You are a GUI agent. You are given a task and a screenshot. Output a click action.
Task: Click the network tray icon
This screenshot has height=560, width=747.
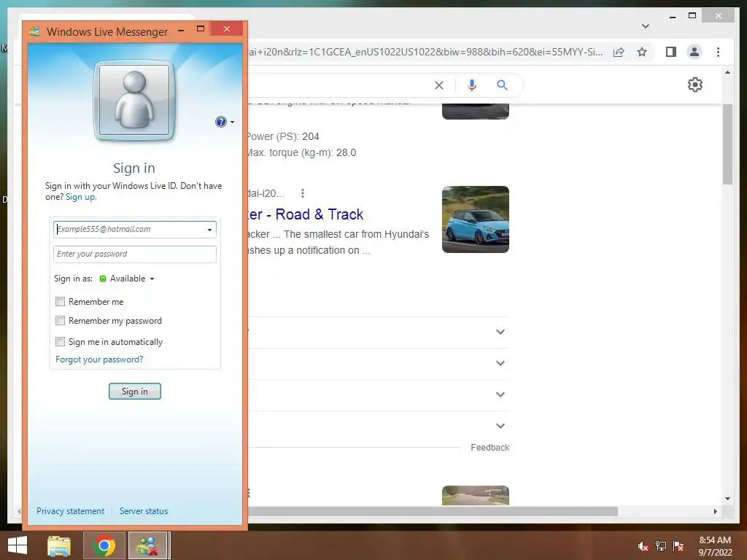[x=661, y=545]
